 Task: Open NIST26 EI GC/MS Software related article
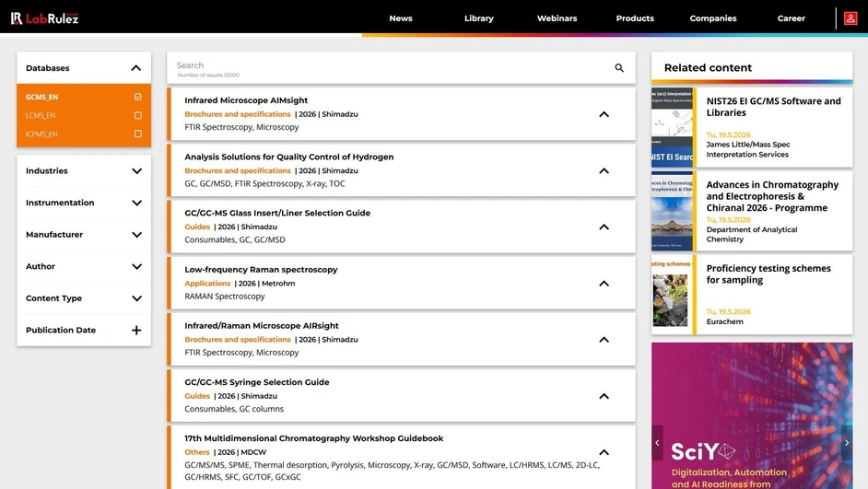[773, 107]
